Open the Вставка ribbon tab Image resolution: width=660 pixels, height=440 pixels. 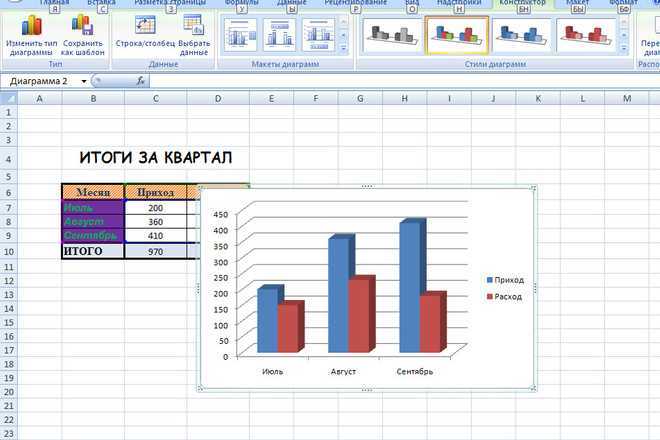[101, 3]
